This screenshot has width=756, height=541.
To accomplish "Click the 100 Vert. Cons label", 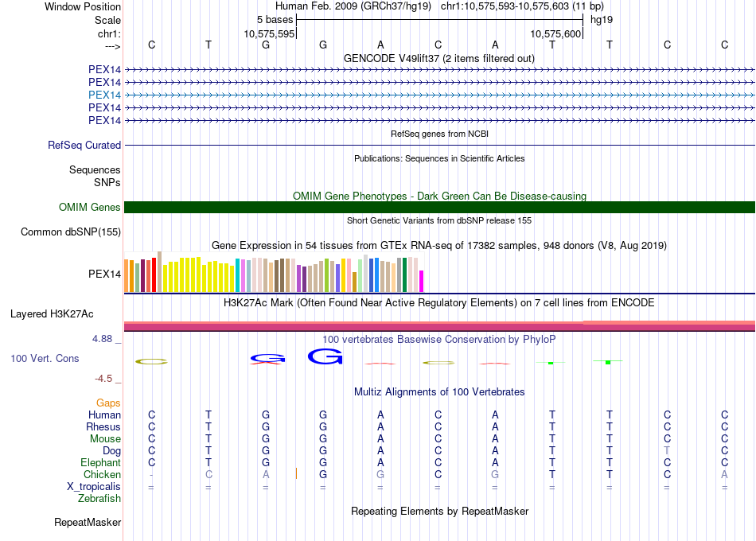I will pyautogui.click(x=45, y=358).
